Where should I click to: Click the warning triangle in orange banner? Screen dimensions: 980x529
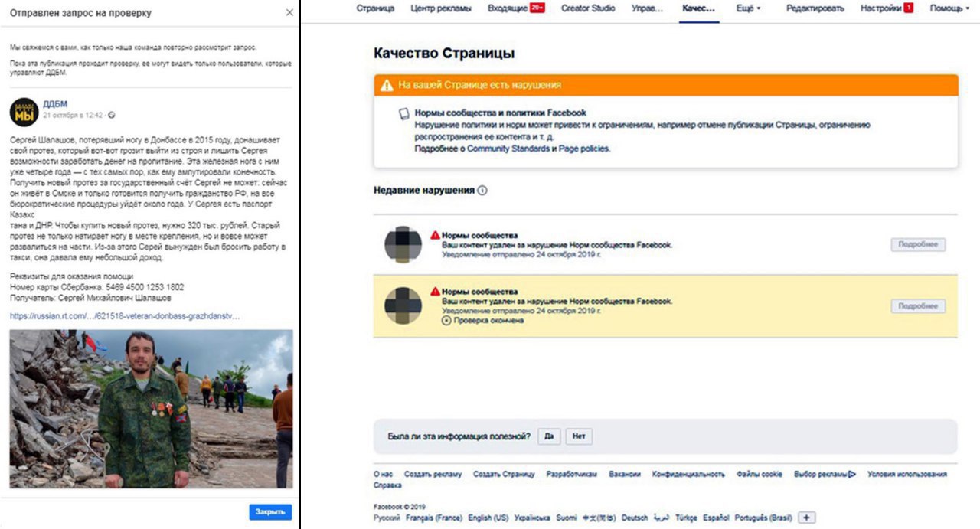[387, 85]
